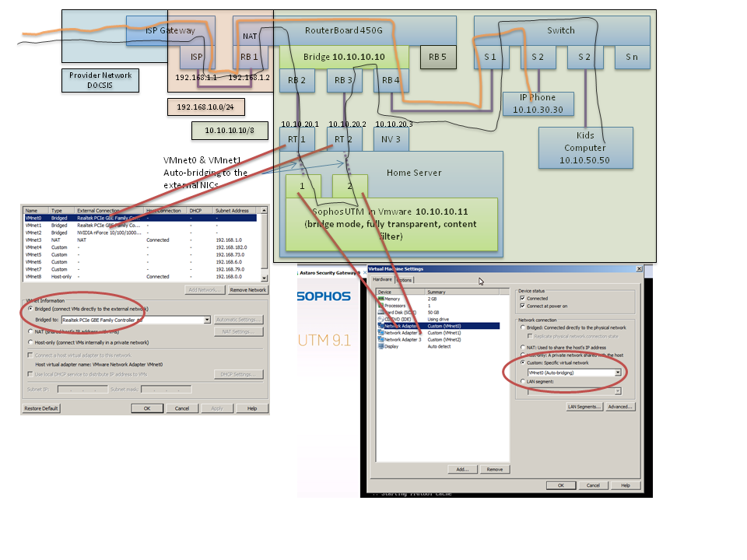This screenshot has width=747, height=560.
Task: Click the Subnet mask input field
Action: 167,390
